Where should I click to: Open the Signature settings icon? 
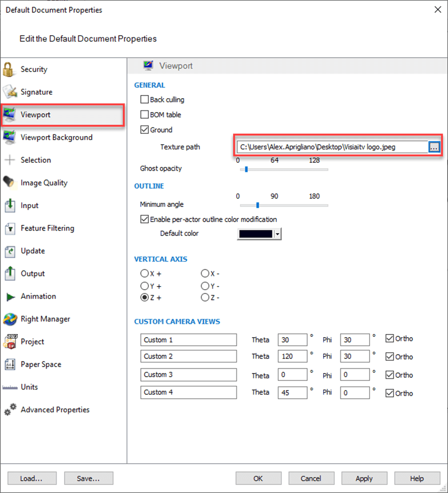point(9,92)
